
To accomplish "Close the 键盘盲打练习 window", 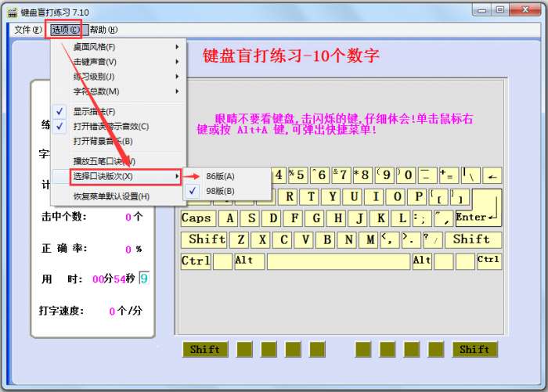I will 525,10.
